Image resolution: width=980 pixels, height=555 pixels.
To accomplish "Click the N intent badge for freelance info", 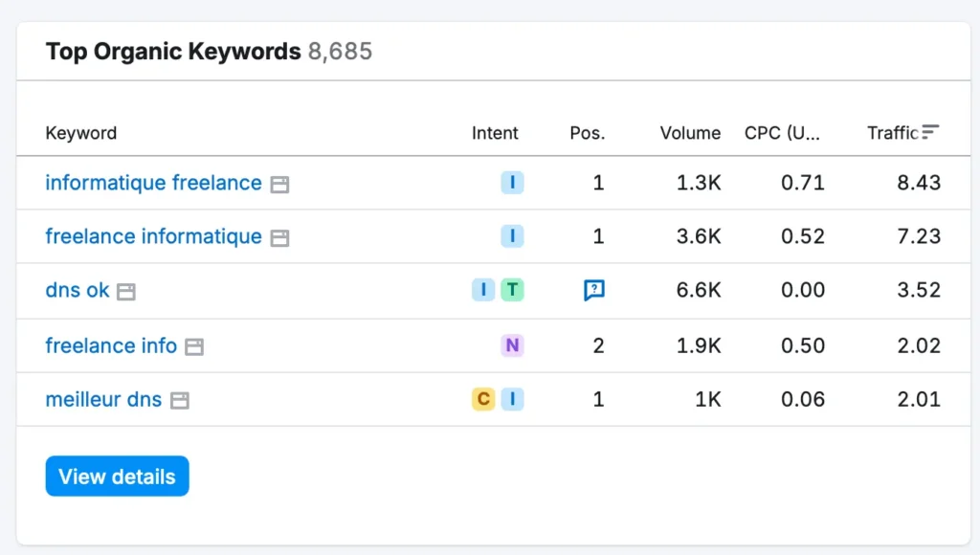I will [513, 345].
